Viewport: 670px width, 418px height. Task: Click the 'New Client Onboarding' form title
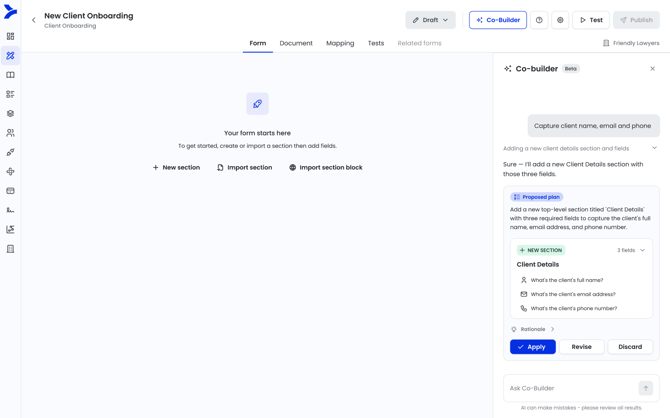[89, 16]
